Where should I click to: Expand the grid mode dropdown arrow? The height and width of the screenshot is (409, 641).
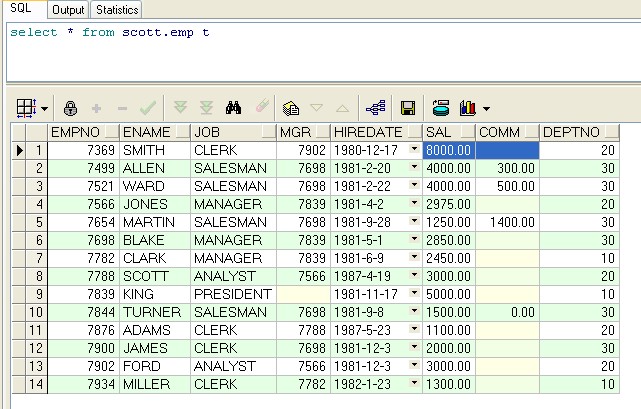point(44,109)
